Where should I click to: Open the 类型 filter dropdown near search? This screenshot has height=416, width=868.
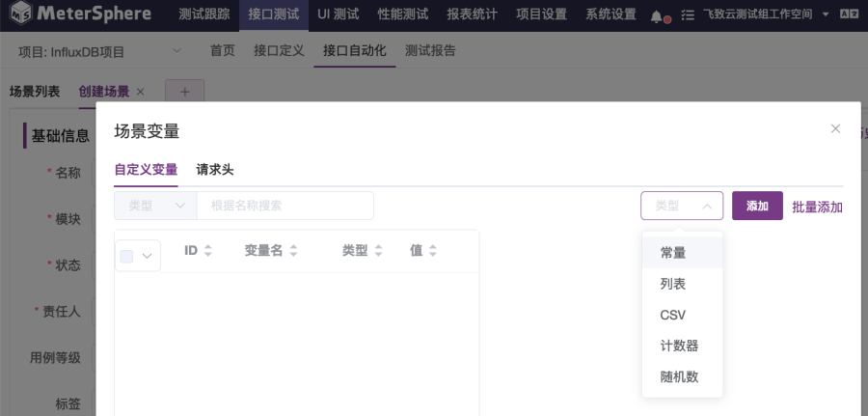(x=155, y=206)
